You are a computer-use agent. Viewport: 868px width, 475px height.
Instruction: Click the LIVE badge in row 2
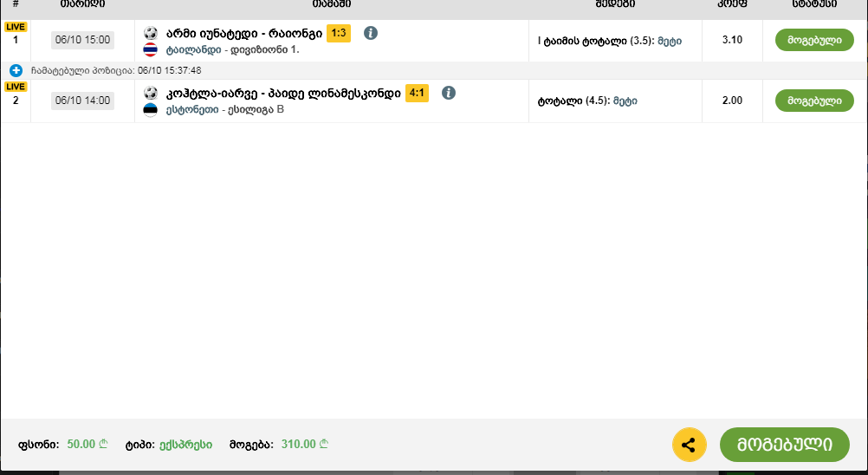coord(16,87)
